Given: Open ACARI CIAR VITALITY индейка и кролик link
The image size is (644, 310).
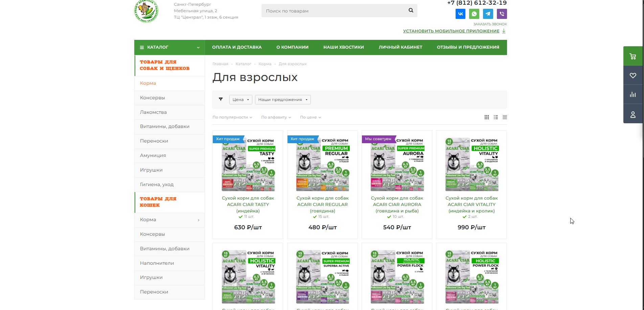Looking at the screenshot, I should 471,204.
